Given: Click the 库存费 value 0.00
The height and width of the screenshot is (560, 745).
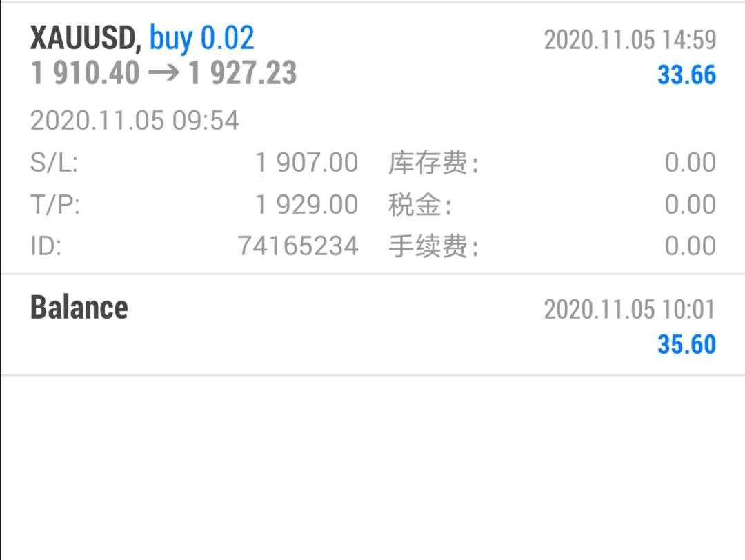Looking at the screenshot, I should [690, 163].
